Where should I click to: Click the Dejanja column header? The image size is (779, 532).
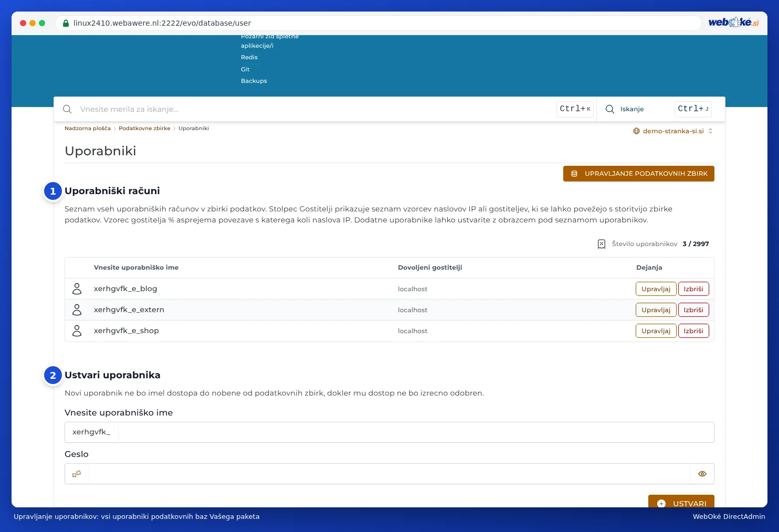(649, 268)
